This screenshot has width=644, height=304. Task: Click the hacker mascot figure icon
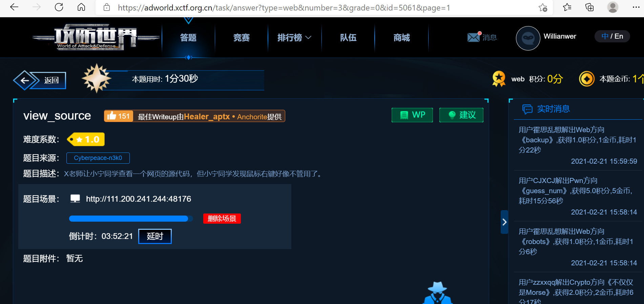(438, 293)
